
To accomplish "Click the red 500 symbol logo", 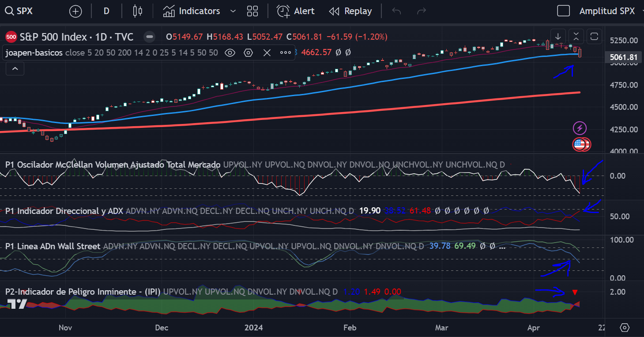I will [x=11, y=37].
